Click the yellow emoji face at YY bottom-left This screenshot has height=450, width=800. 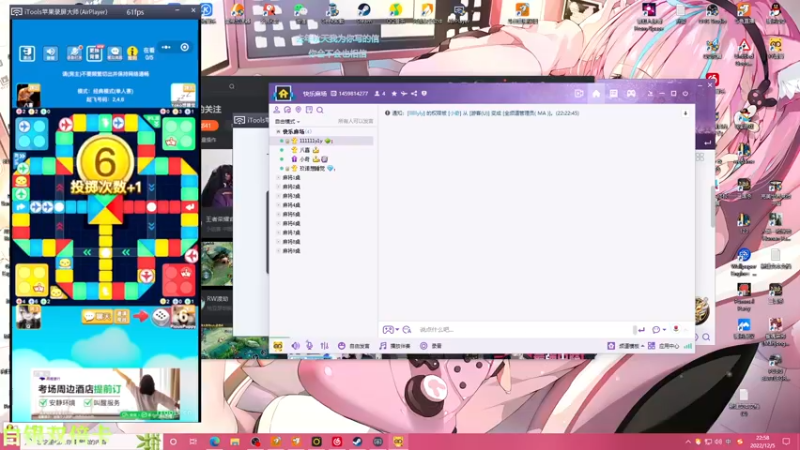(x=278, y=346)
